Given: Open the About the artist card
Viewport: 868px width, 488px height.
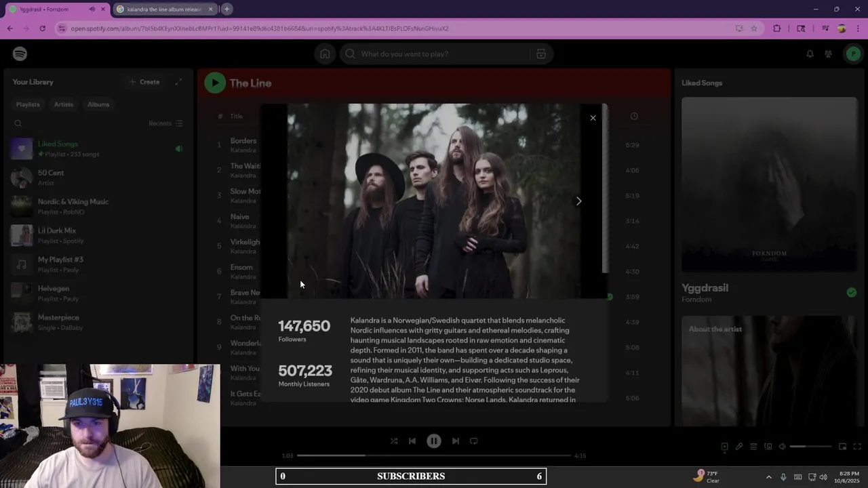Looking at the screenshot, I should [769, 371].
